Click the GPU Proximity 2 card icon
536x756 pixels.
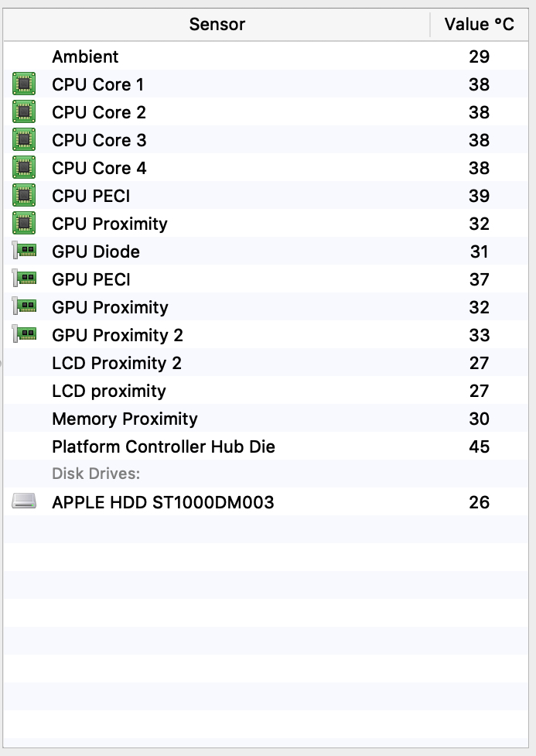(25, 335)
